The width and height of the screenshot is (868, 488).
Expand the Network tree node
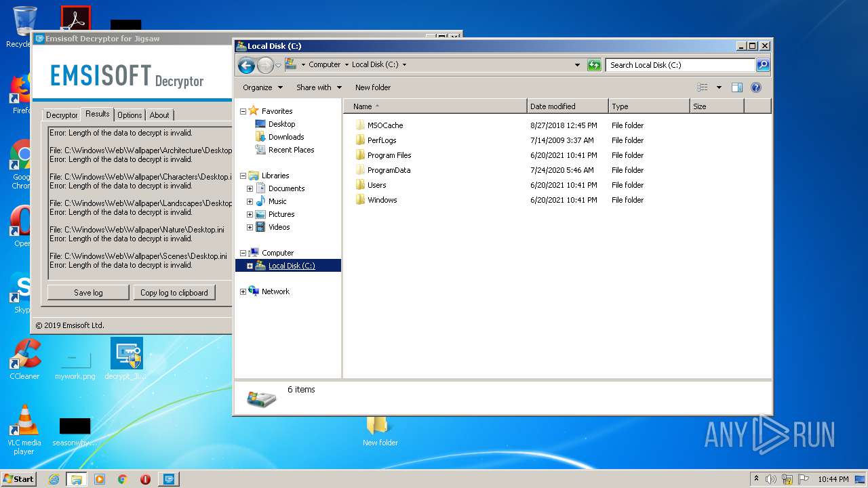(243, 291)
